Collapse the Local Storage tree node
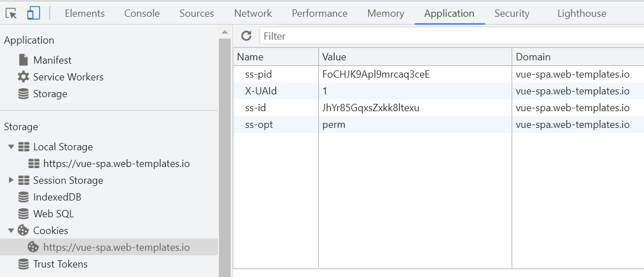 (11, 147)
